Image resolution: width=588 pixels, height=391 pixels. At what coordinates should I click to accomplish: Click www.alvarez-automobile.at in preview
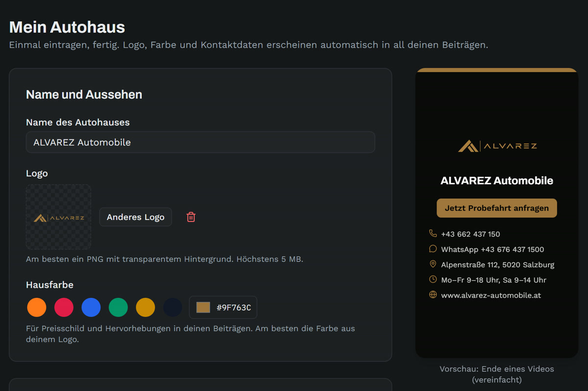click(491, 295)
